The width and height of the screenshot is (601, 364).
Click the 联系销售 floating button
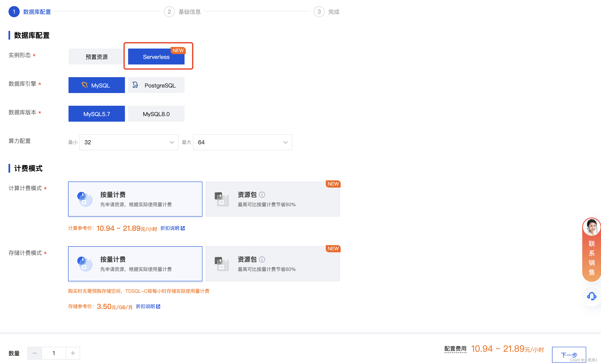tap(592, 250)
